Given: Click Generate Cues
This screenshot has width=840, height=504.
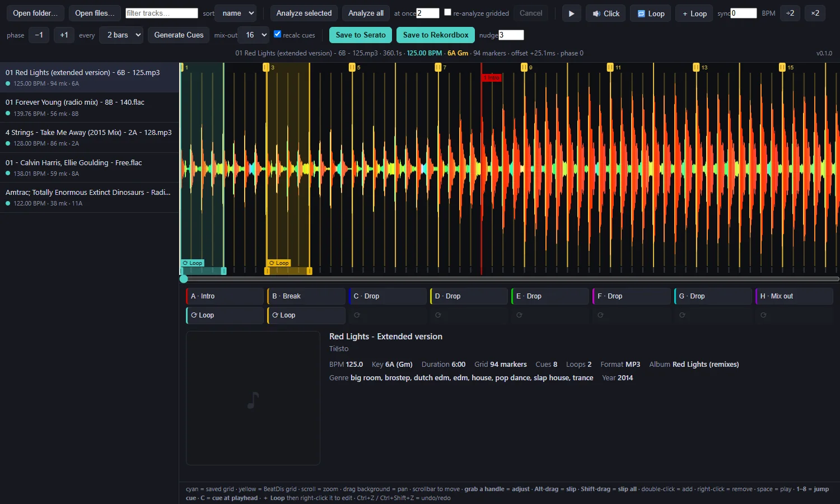Looking at the screenshot, I should point(179,35).
